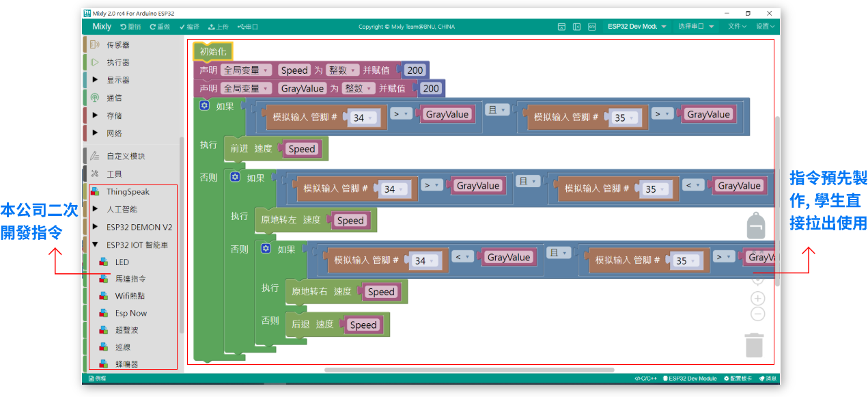Click the gear icon on first 如果 block
This screenshot has height=397, width=868.
204,106
